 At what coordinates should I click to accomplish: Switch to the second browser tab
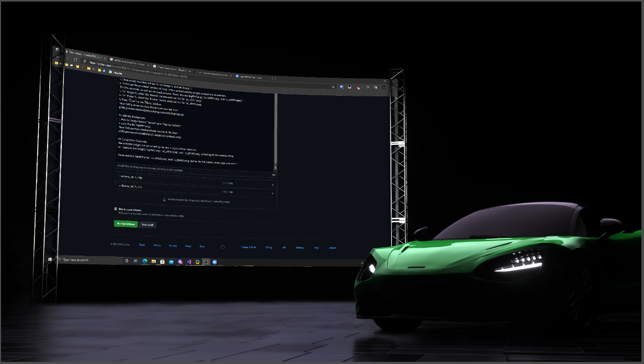[128, 62]
